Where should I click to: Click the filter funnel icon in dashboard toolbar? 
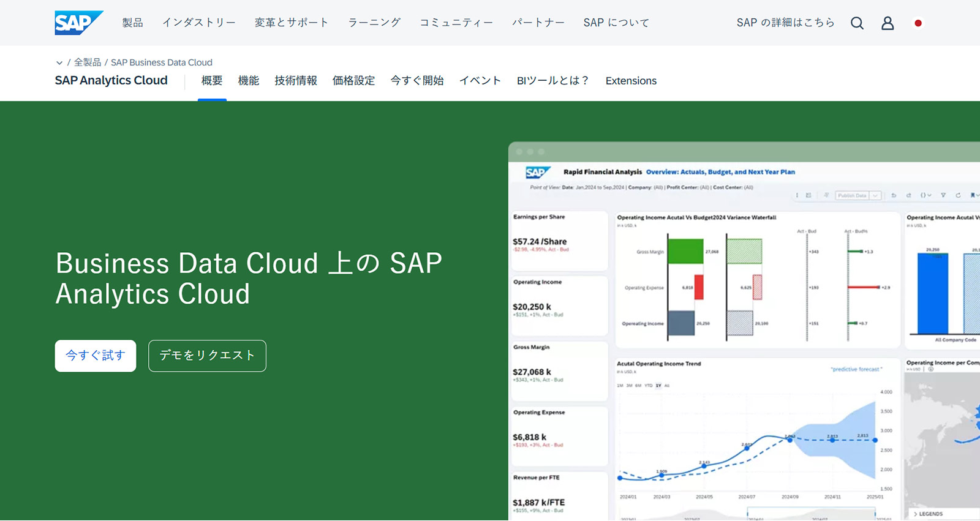943,195
